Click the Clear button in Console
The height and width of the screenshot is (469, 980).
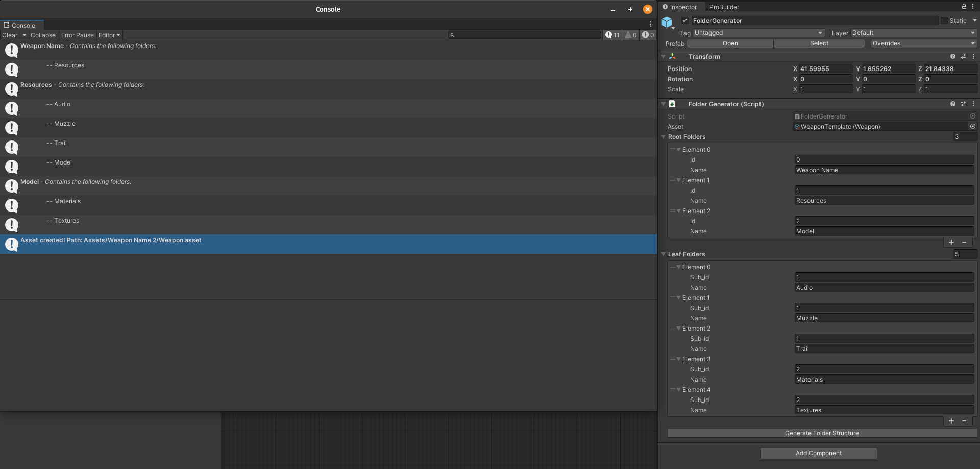10,35
